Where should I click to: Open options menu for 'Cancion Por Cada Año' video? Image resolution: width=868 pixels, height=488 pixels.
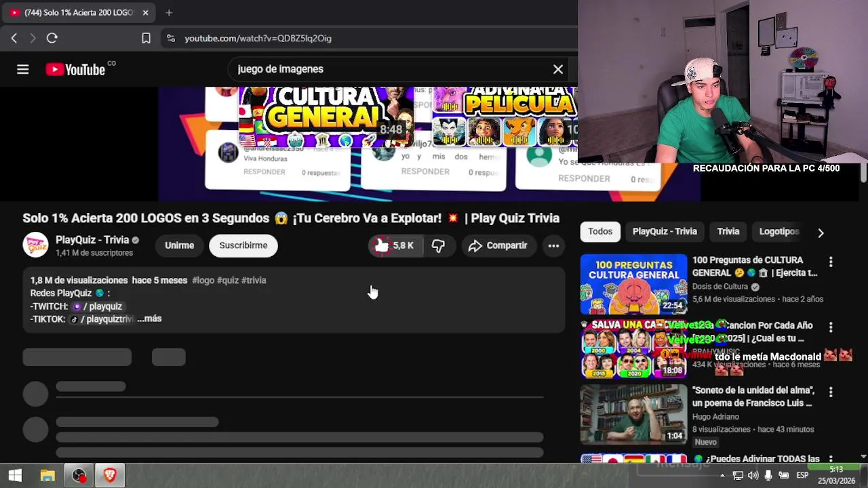(831, 327)
